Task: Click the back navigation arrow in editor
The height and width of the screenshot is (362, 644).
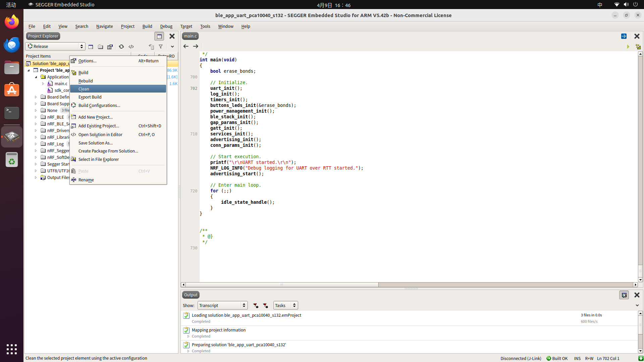Action: pos(186,46)
